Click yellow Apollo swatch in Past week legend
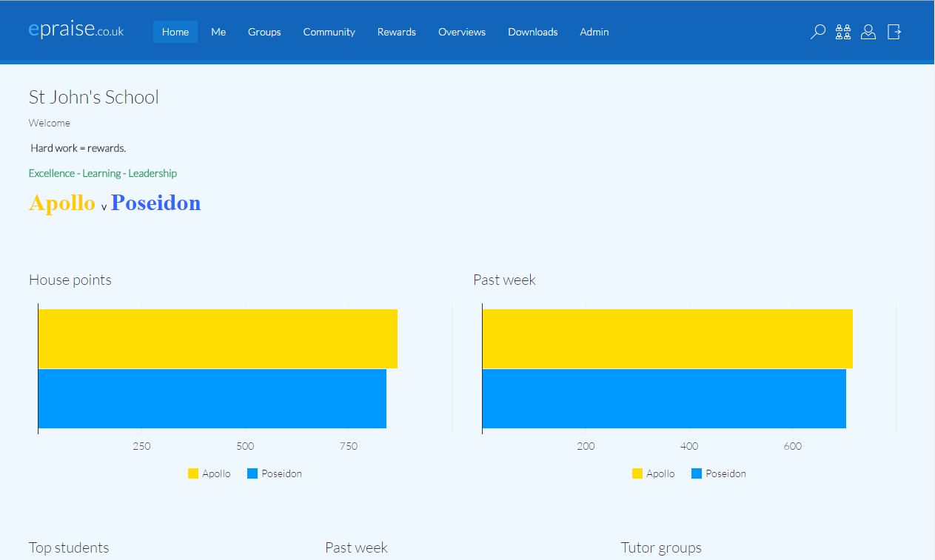The image size is (935, 560). (x=637, y=473)
